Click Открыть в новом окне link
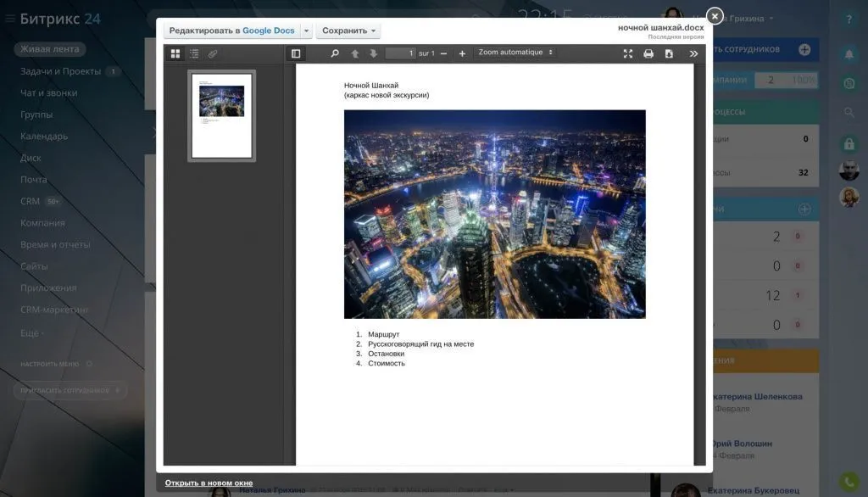Image resolution: width=868 pixels, height=497 pixels. (x=209, y=483)
